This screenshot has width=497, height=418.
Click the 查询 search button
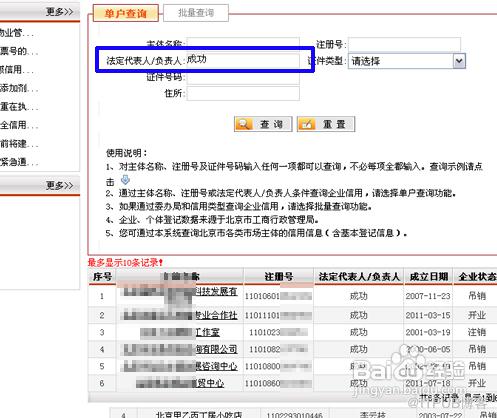263,124
